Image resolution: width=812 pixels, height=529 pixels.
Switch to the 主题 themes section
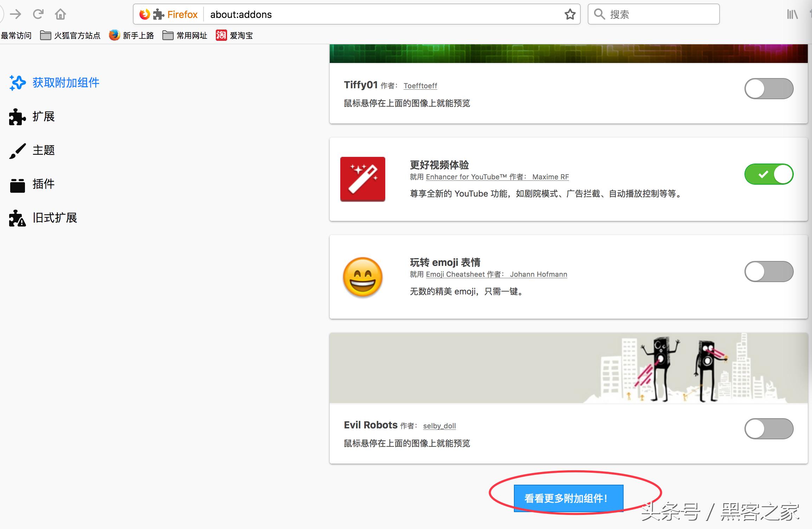[43, 150]
